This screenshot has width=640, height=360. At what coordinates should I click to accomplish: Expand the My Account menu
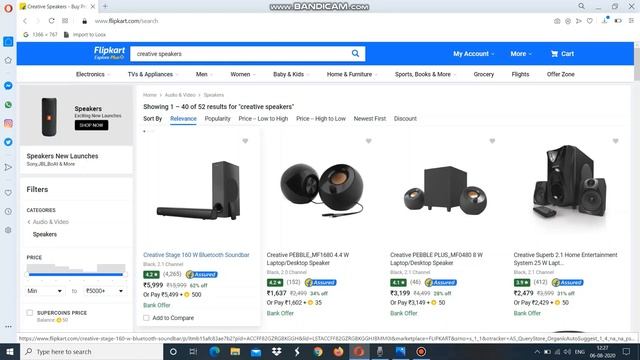(473, 53)
